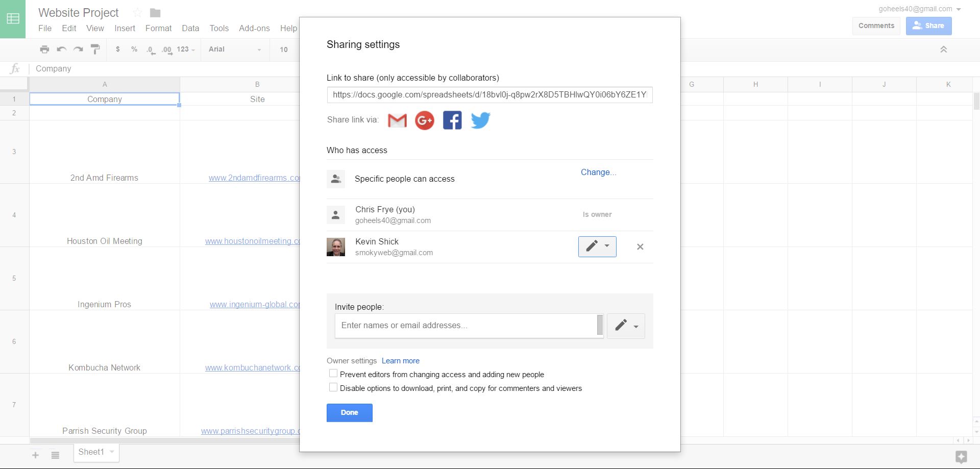980x469 pixels.
Task: Select row 4 header
Action: pyautogui.click(x=14, y=215)
